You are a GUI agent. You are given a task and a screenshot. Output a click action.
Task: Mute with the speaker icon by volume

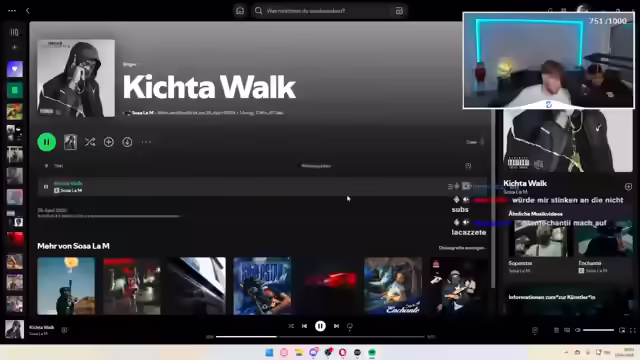pyautogui.click(x=578, y=330)
